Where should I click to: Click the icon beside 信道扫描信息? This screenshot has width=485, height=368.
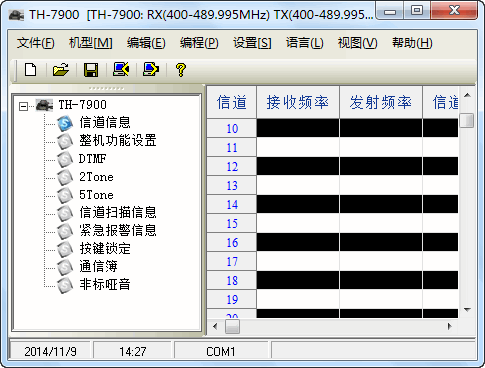click(x=65, y=213)
